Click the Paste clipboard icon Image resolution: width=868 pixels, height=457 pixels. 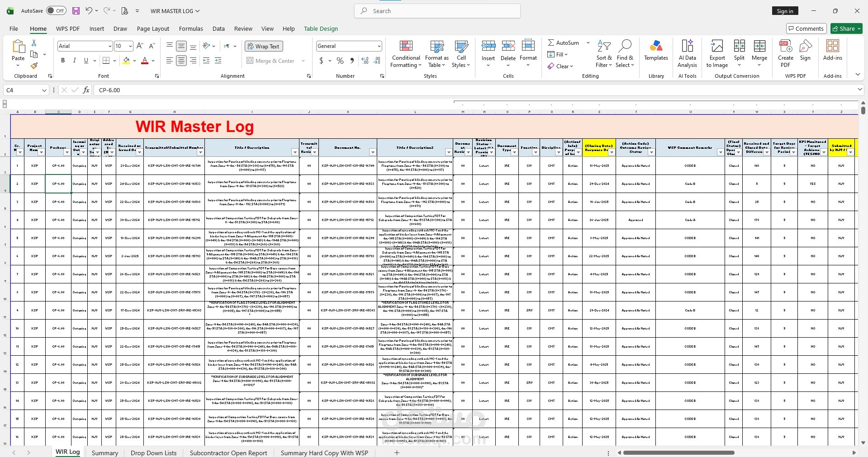point(18,47)
